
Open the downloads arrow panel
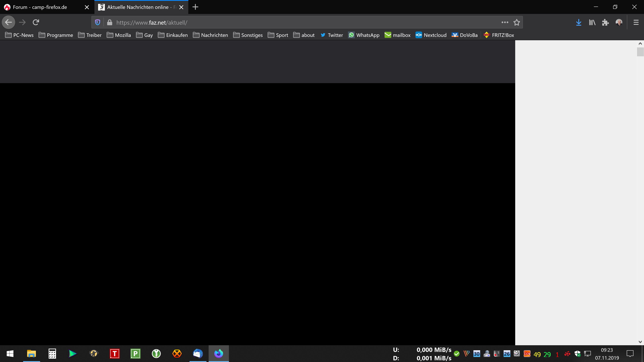(x=578, y=22)
